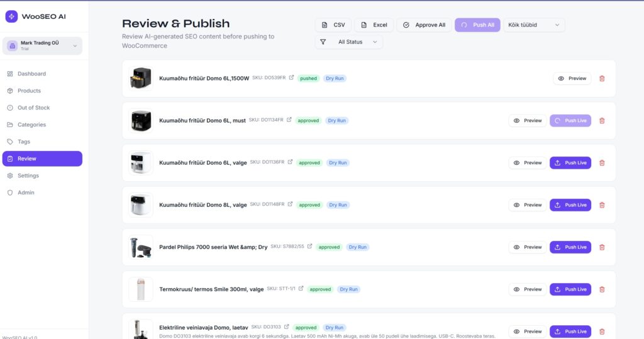This screenshot has width=644, height=339.
Task: Push Live Pardel Philips 7000 seeria
Action: [570, 247]
